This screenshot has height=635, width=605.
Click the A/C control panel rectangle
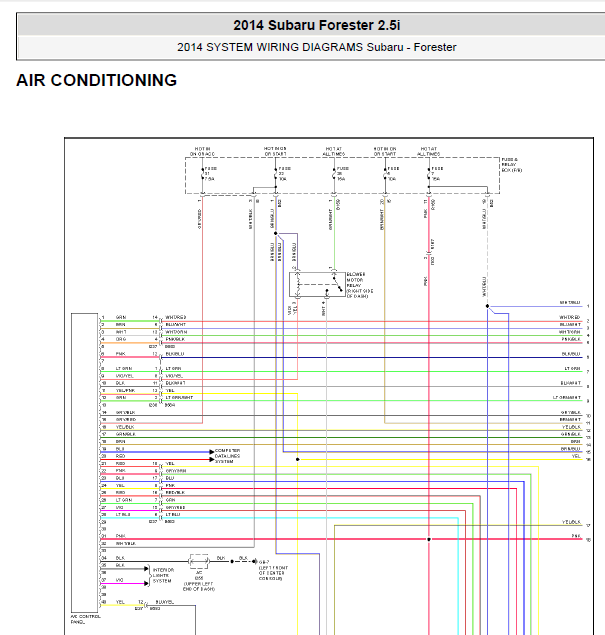click(x=84, y=462)
